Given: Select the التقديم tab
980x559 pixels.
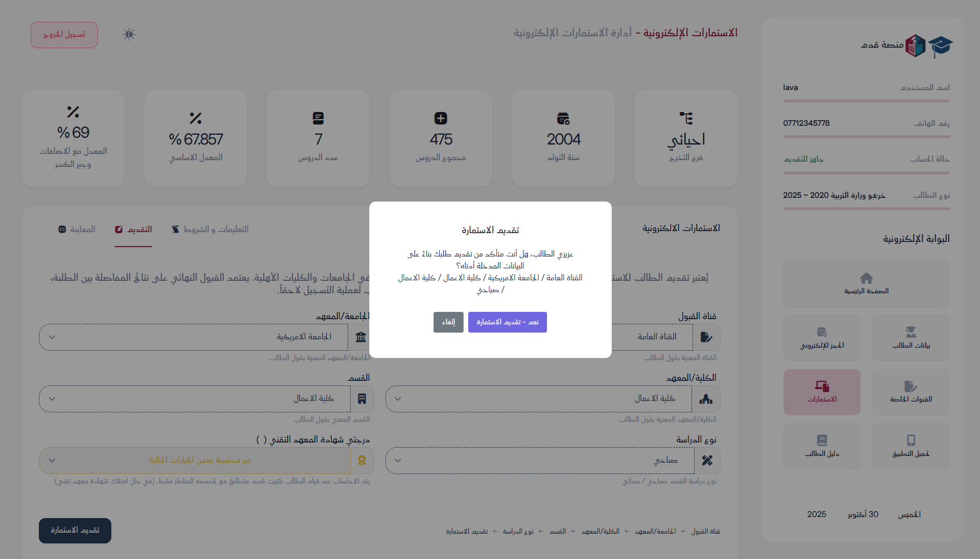Looking at the screenshot, I should pyautogui.click(x=134, y=230).
